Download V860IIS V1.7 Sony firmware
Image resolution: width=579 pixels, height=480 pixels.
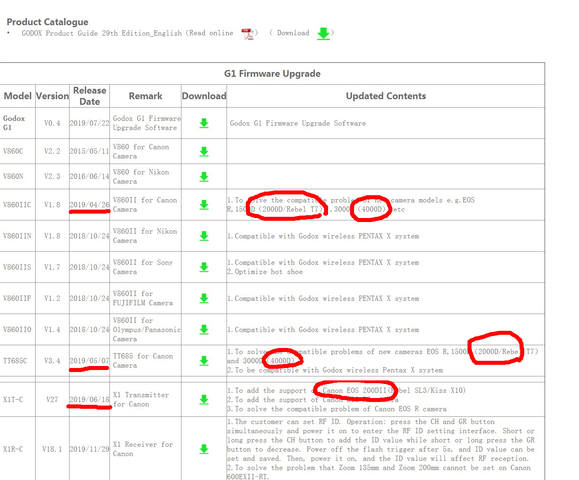click(x=204, y=267)
